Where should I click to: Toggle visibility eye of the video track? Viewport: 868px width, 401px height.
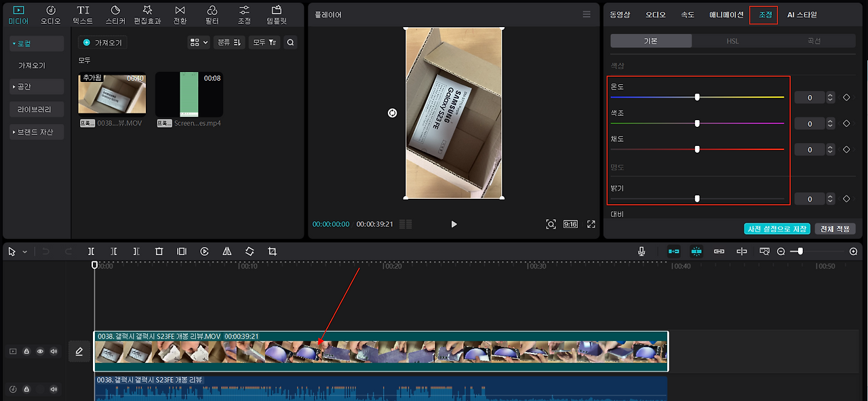pos(40,351)
